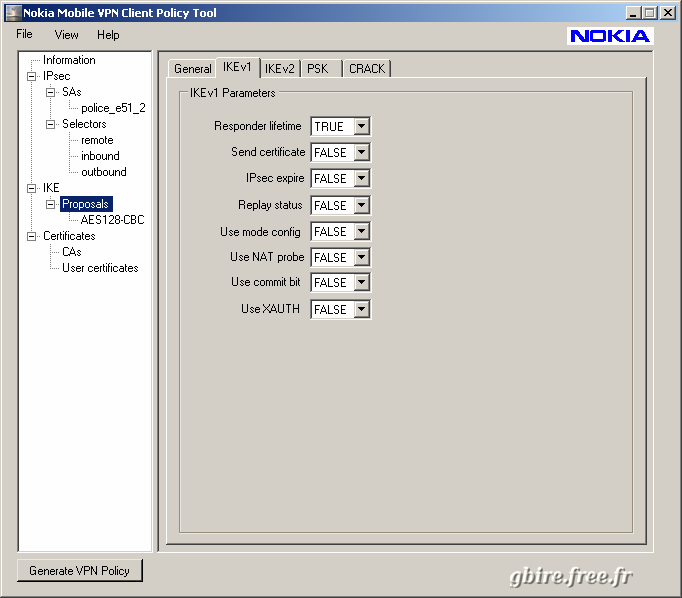This screenshot has width=682, height=598.
Task: Open the View menu
Action: tap(67, 35)
